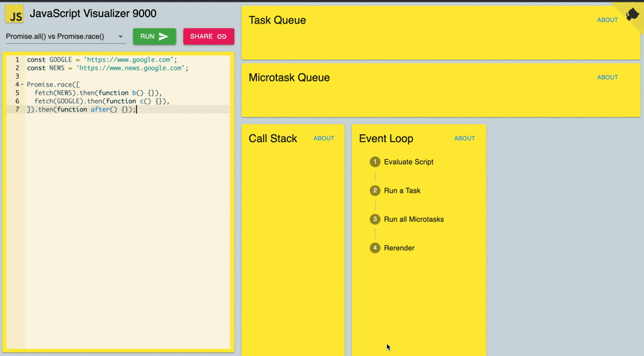Click the 'Promise.race([' code line
The image size is (644, 356).
(x=54, y=85)
